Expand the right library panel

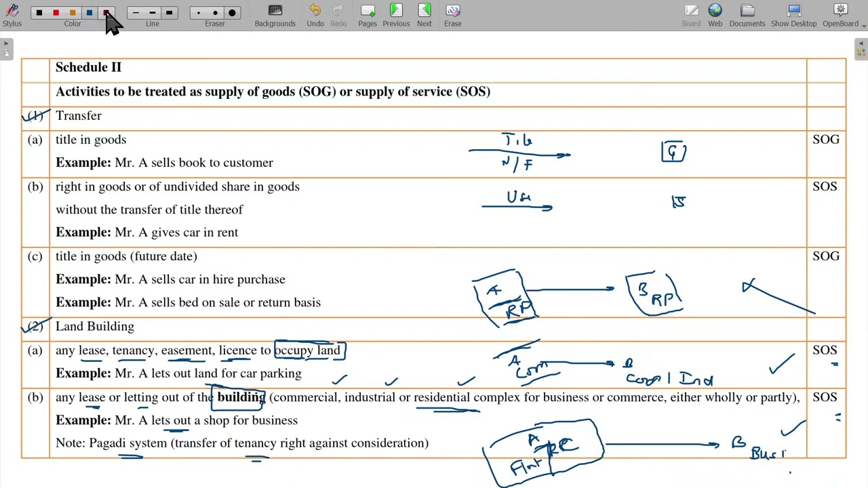tap(861, 49)
